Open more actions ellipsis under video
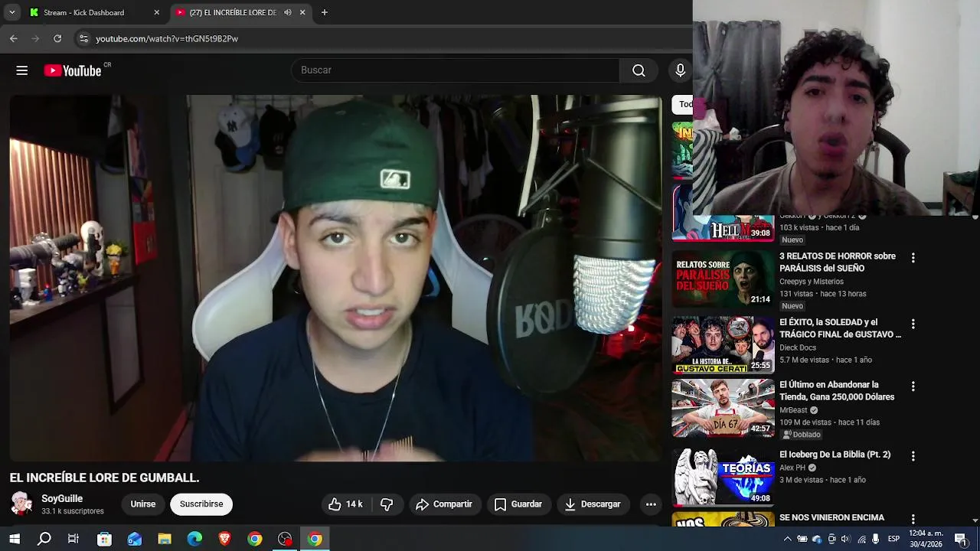The image size is (980, 551). tap(651, 504)
